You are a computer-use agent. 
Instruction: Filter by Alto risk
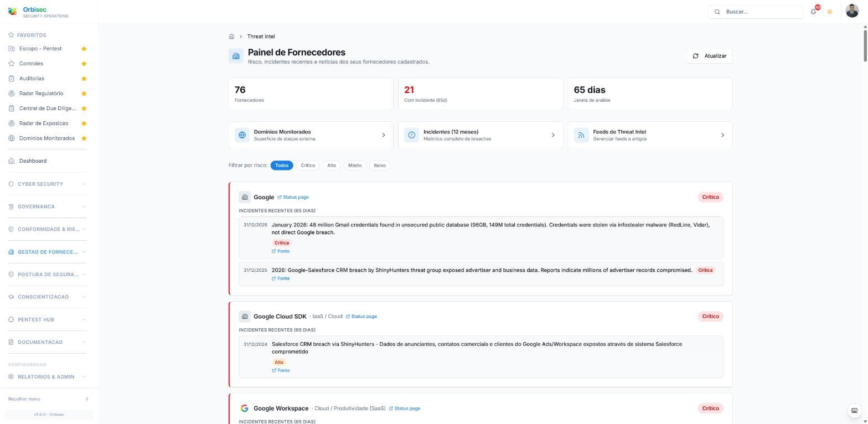click(332, 166)
